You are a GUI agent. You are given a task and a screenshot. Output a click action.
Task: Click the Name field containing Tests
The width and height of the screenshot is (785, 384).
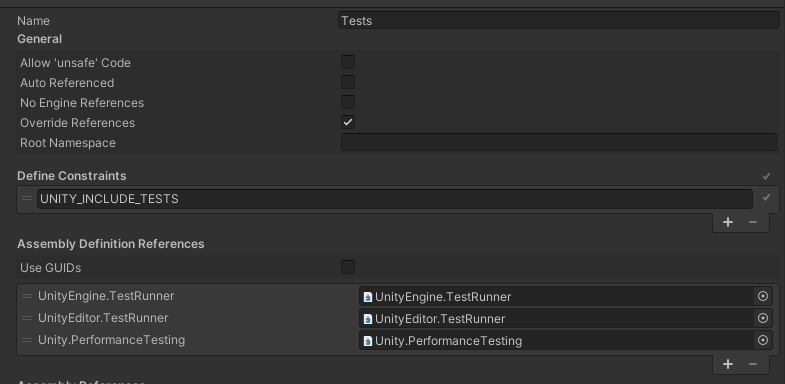(559, 21)
